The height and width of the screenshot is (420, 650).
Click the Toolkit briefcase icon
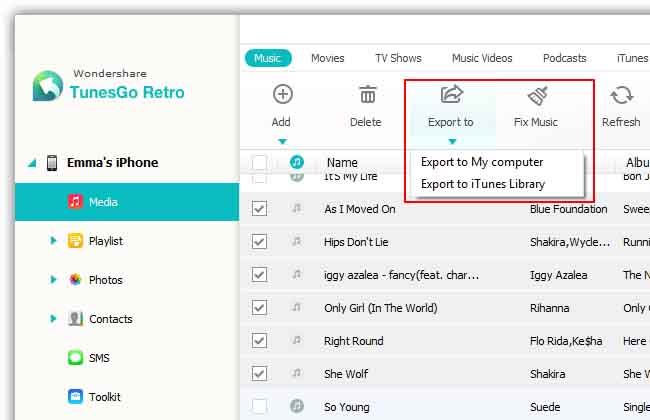(x=75, y=396)
